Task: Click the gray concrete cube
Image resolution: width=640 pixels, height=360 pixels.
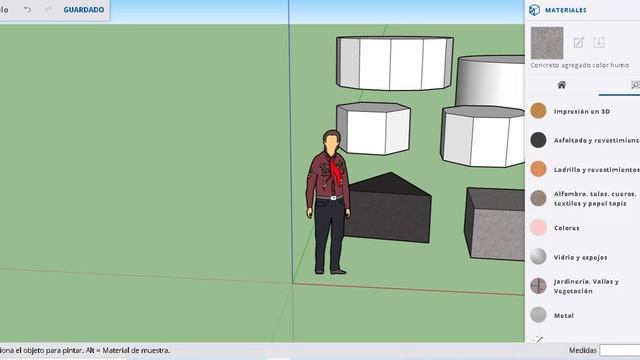Action: coord(495,224)
